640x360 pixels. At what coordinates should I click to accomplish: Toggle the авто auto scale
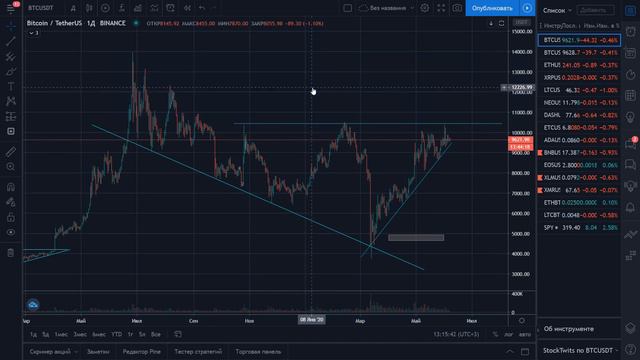tap(524, 334)
